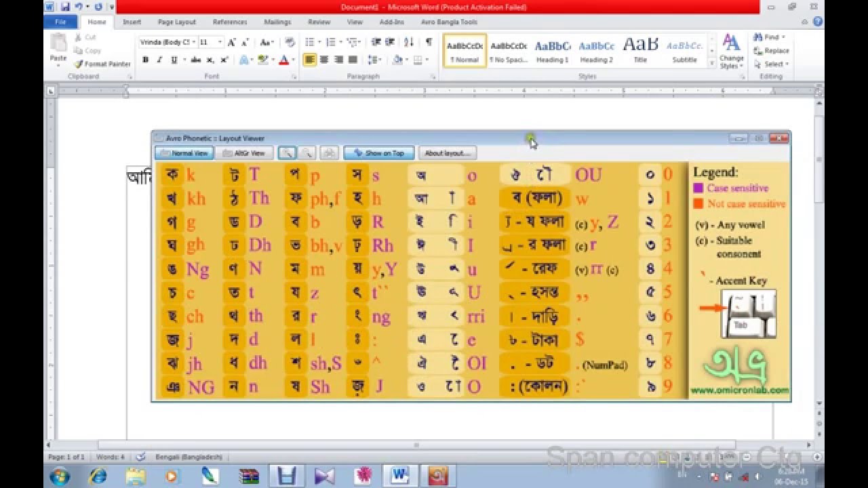Expand the Bullets list dropdown

(x=319, y=42)
